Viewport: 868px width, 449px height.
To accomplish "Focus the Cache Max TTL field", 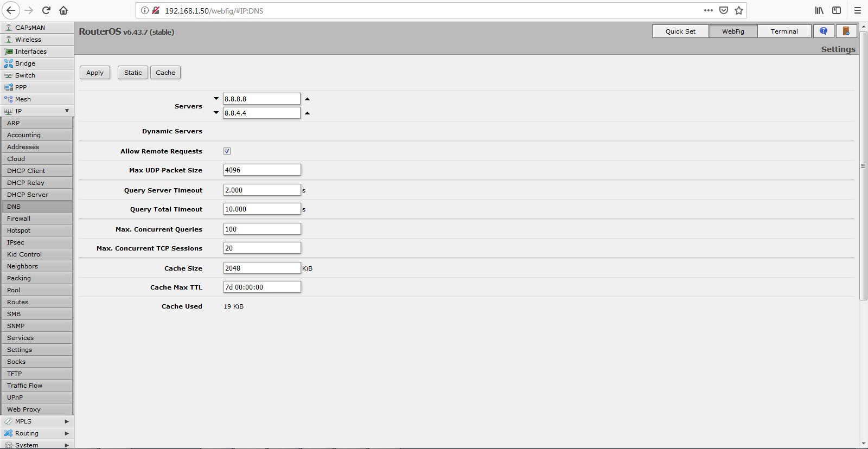I will tap(262, 287).
